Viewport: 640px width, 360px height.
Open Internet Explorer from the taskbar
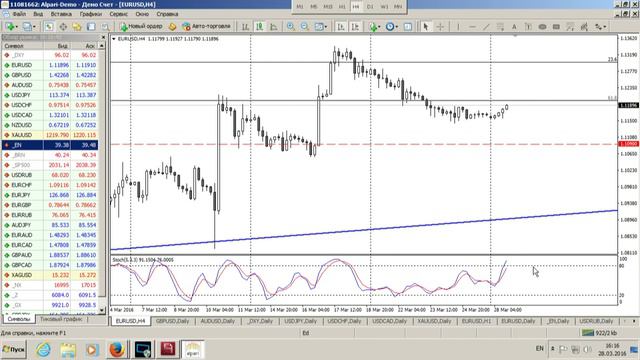[x=43, y=350]
